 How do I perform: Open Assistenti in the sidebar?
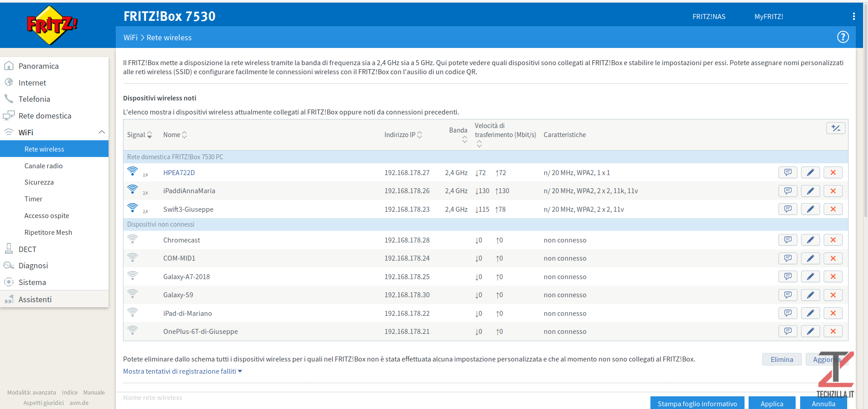54,300
